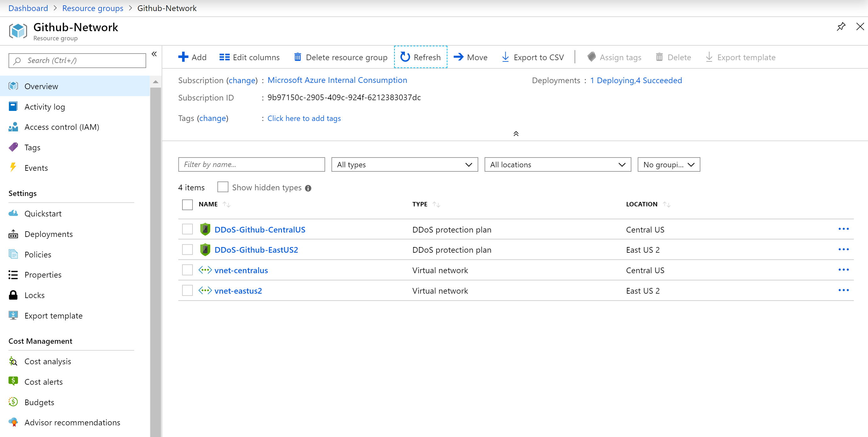
Task: Focus the sidebar Search box
Action: coord(77,60)
